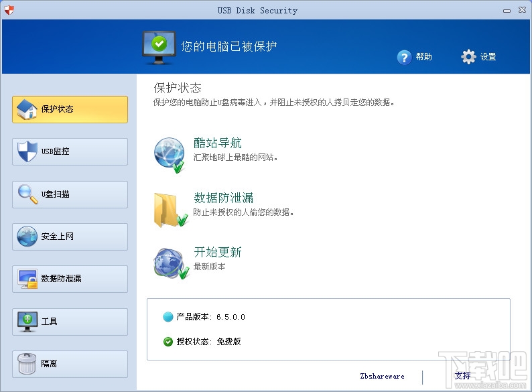This screenshot has height=392, width=532.
Task: Click the blue question mark help icon
Action: click(404, 57)
